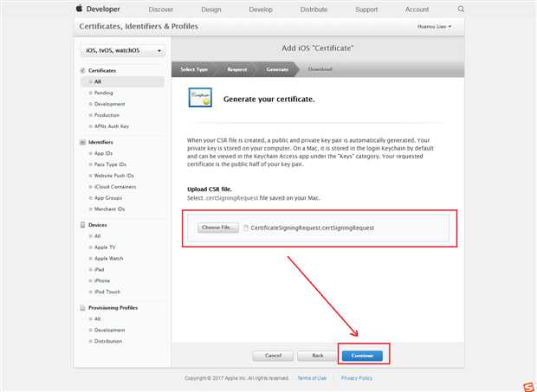Click the certificate image icon
537x392 pixels.
[200, 98]
